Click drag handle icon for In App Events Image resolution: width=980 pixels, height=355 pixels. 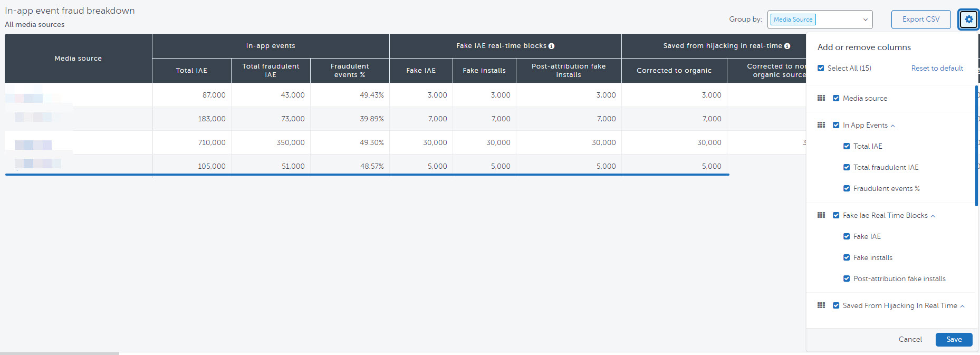(x=821, y=125)
